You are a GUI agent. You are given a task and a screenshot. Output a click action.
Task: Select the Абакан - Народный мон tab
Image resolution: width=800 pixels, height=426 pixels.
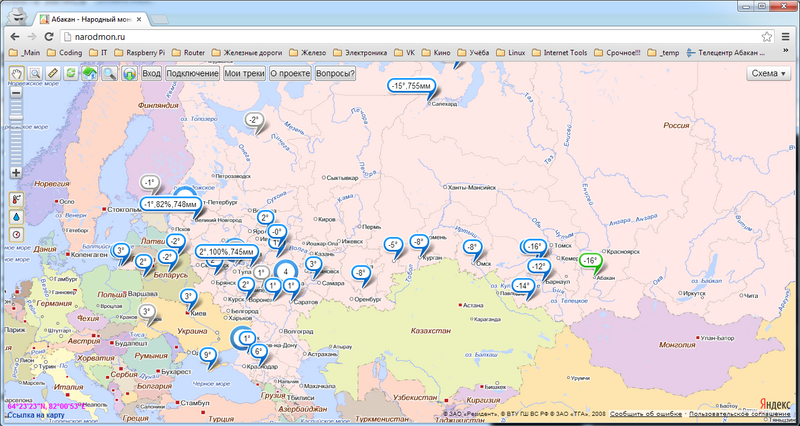91,19
